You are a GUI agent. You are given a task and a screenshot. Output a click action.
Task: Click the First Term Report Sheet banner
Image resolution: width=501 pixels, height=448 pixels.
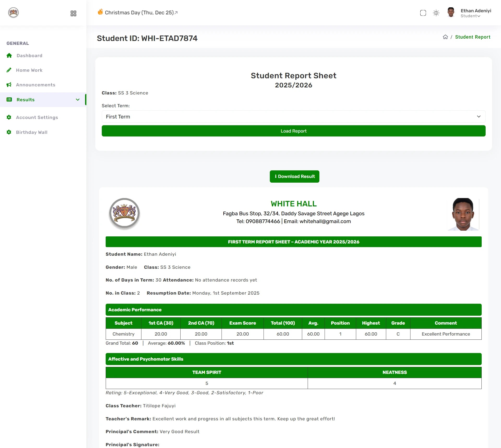pyautogui.click(x=294, y=242)
